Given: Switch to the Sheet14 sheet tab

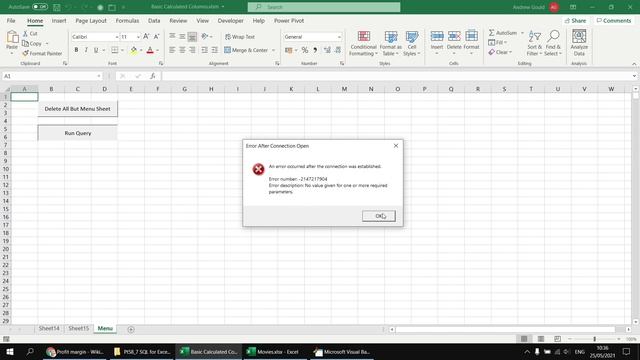Looking at the screenshot, I should pyautogui.click(x=49, y=328).
